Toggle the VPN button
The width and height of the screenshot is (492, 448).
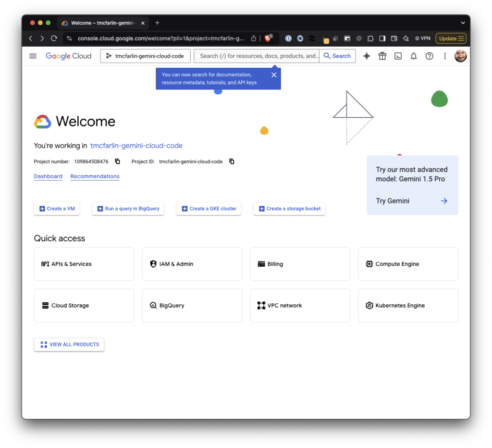point(423,38)
